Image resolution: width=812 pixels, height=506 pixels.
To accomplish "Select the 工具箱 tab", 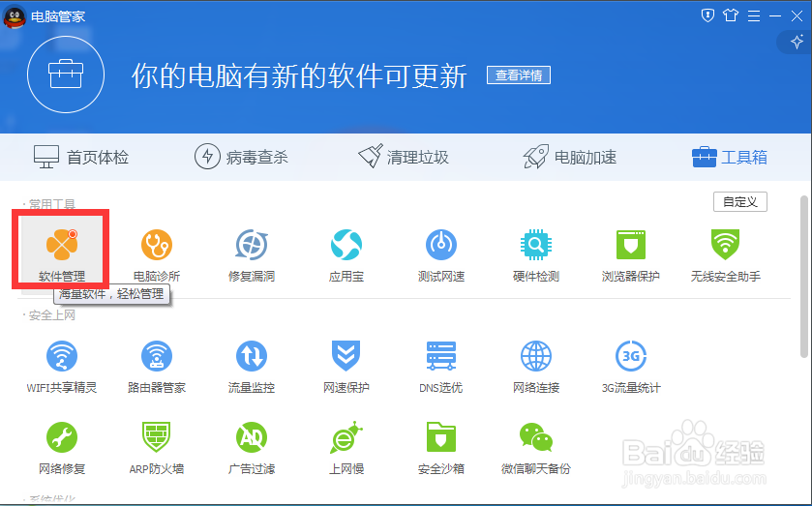I will [730, 157].
